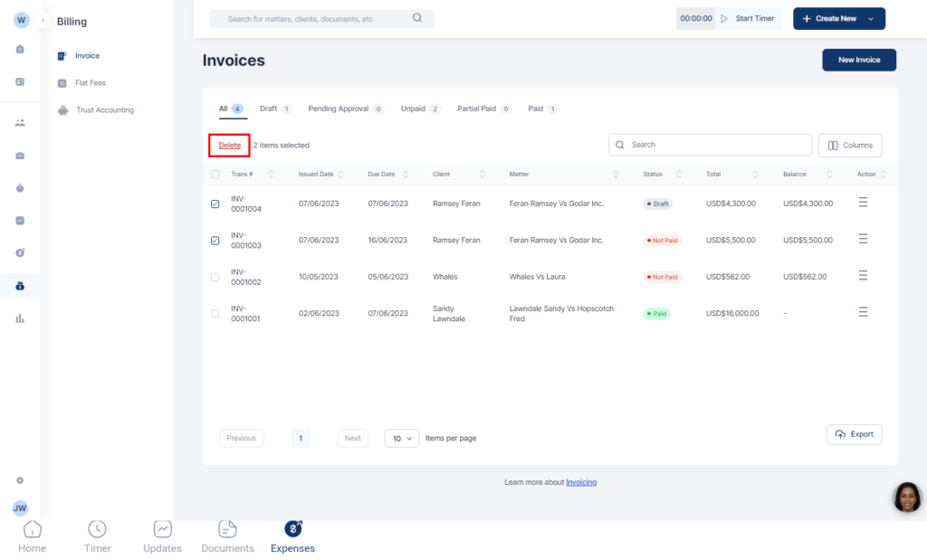Open the bar chart Reports sidebar icon
Screen dimensions: 927x560
pyautogui.click(x=20, y=318)
